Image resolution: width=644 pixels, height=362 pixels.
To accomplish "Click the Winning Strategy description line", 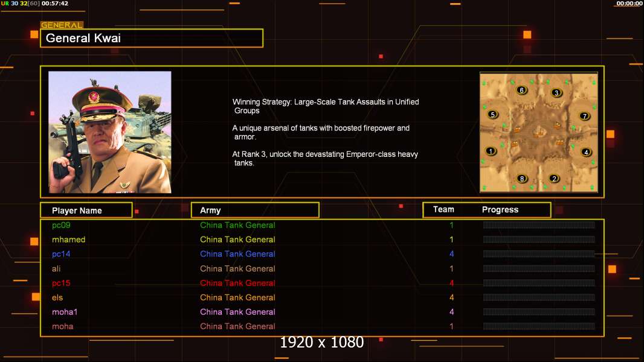I will pyautogui.click(x=326, y=106).
